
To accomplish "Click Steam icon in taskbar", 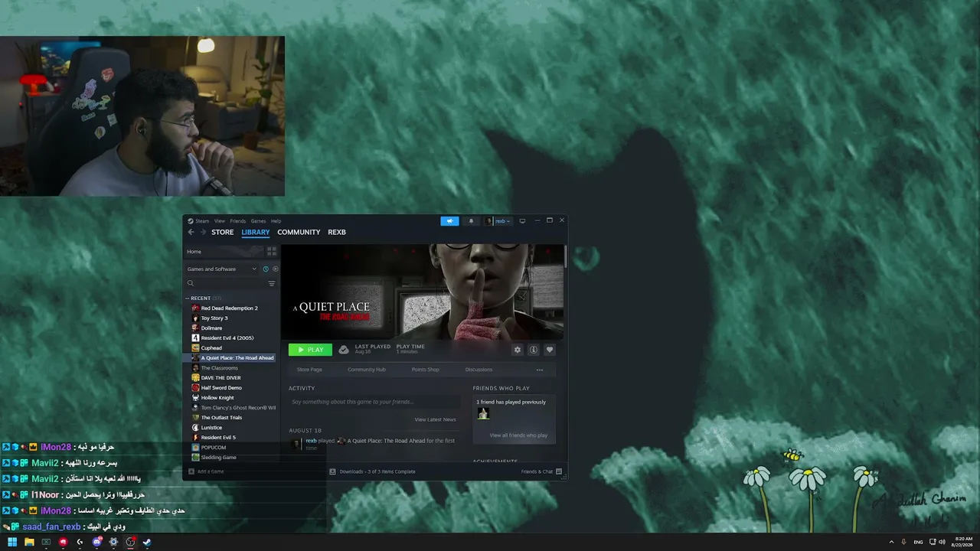I will tap(147, 542).
